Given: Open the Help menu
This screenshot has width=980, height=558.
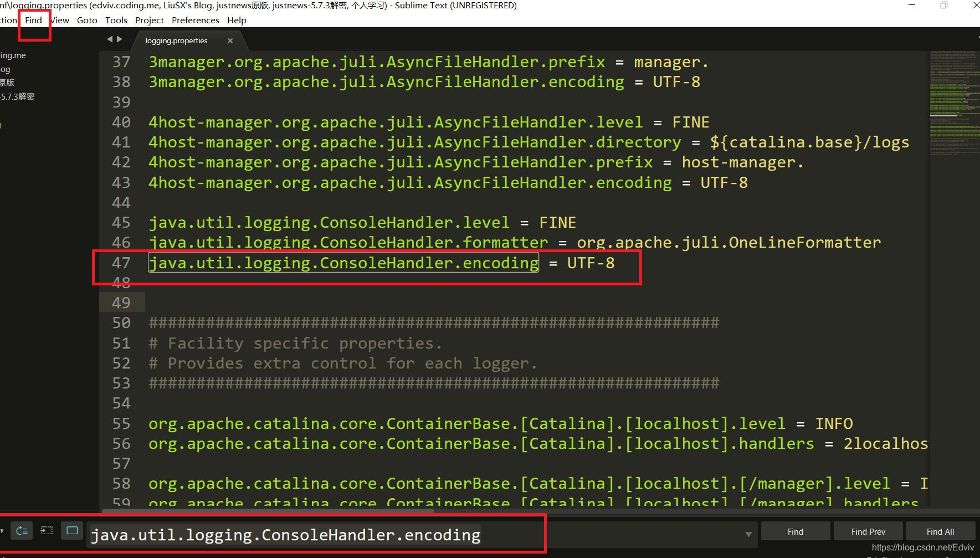Looking at the screenshot, I should (x=237, y=21).
